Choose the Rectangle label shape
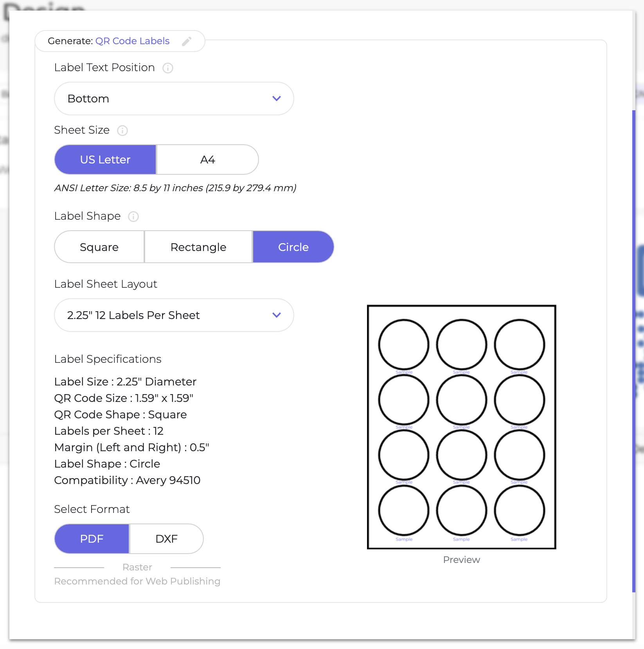 pos(198,247)
